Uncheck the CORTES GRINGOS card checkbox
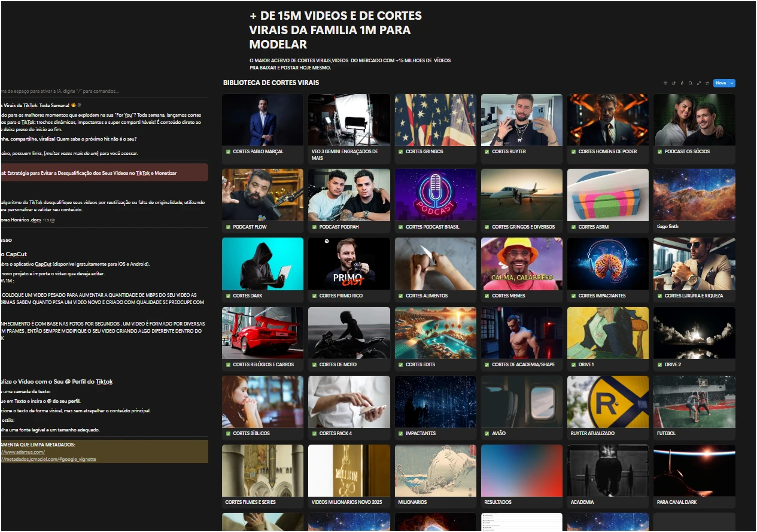The image size is (757, 532). pos(401,152)
